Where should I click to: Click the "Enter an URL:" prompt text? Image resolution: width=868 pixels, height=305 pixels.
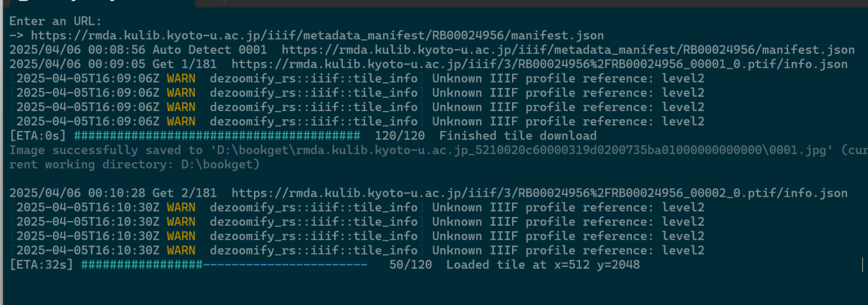[x=56, y=21]
